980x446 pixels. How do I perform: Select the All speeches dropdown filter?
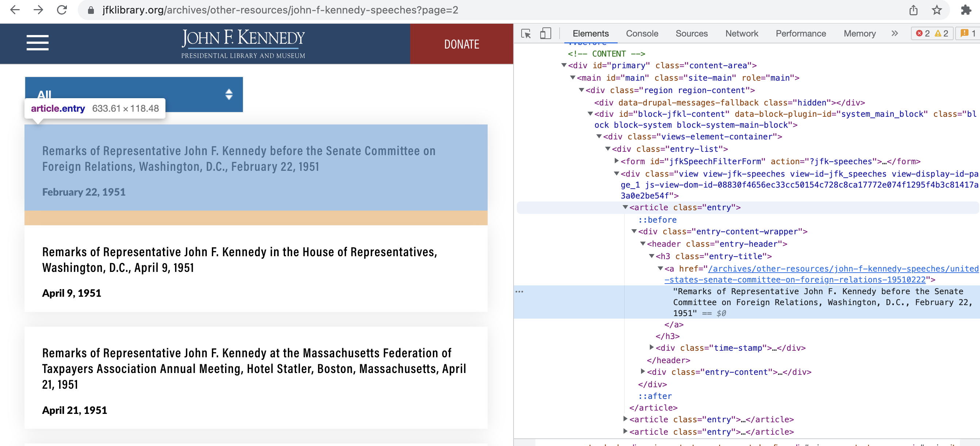tap(134, 94)
